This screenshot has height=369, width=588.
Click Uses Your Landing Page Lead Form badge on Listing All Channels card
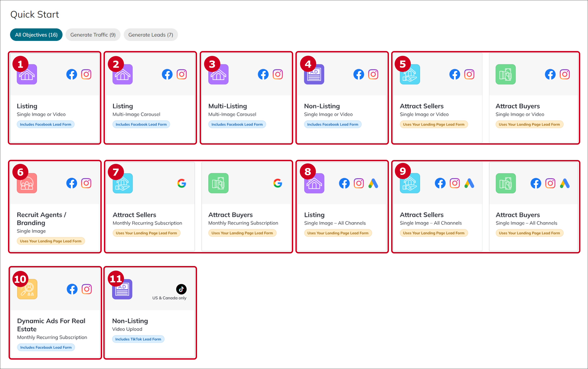[x=338, y=233]
